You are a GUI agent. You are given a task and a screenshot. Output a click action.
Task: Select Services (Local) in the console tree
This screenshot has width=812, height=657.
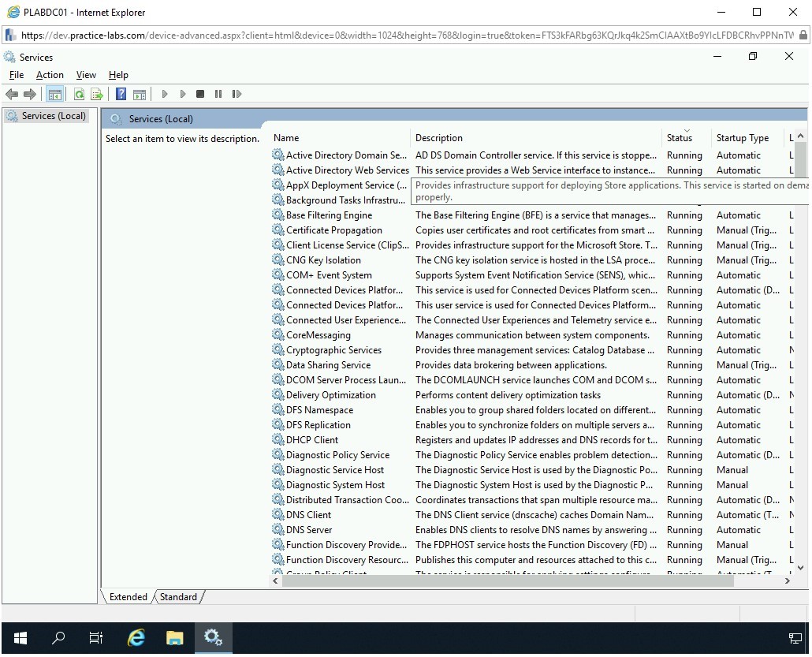point(53,116)
